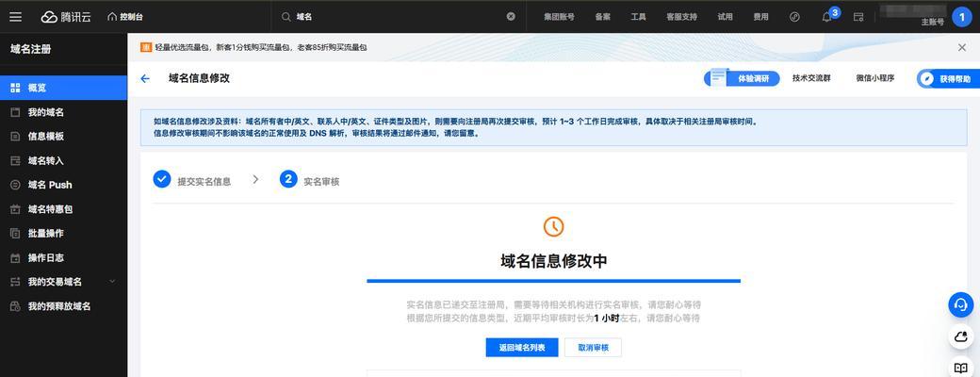This screenshot has width=980, height=377.
Task: Click the 轻量优选流量包 promotion text
Action: coord(261,47)
